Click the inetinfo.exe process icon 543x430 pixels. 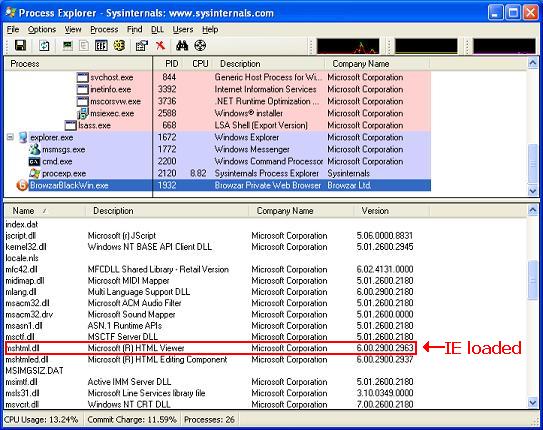[82, 89]
